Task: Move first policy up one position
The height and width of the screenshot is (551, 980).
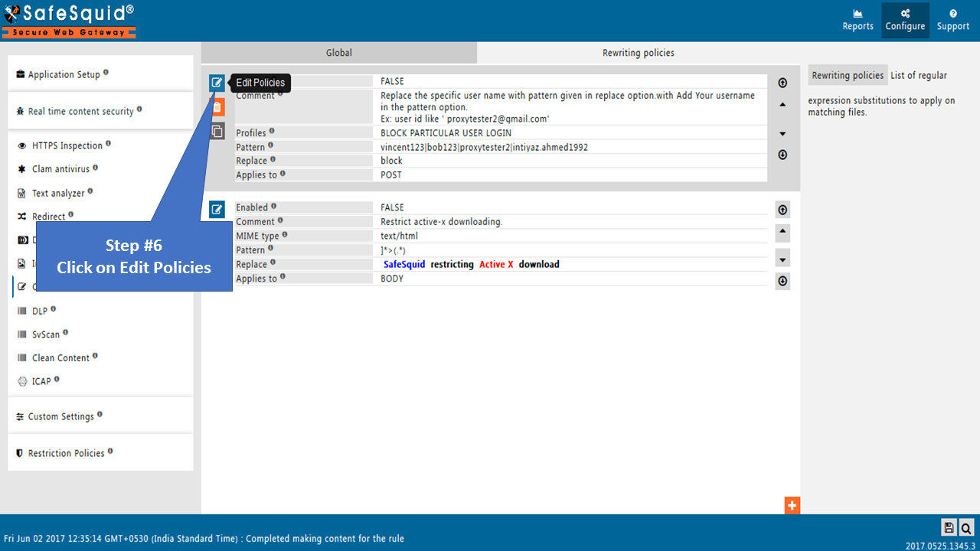Action: 782,104
